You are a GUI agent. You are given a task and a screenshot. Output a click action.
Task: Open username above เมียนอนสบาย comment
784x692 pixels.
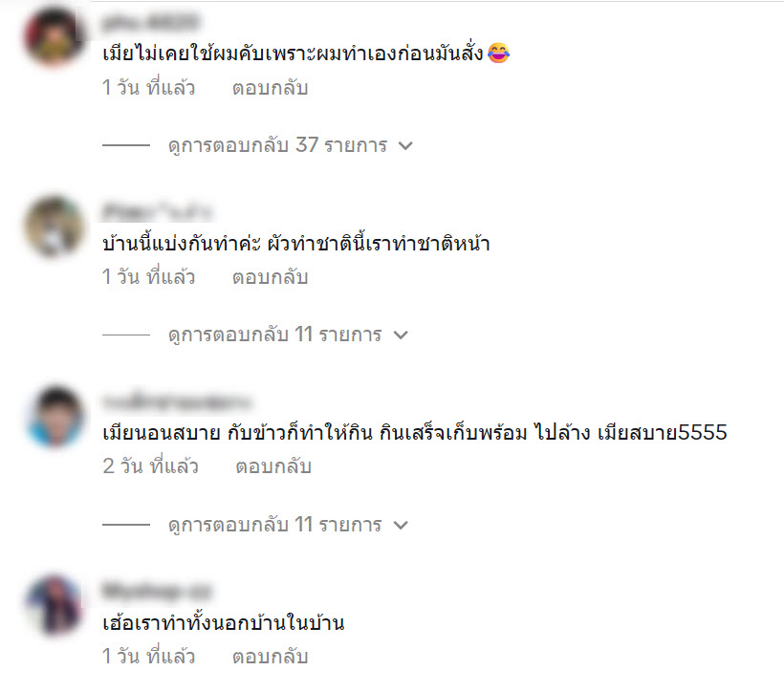176,401
